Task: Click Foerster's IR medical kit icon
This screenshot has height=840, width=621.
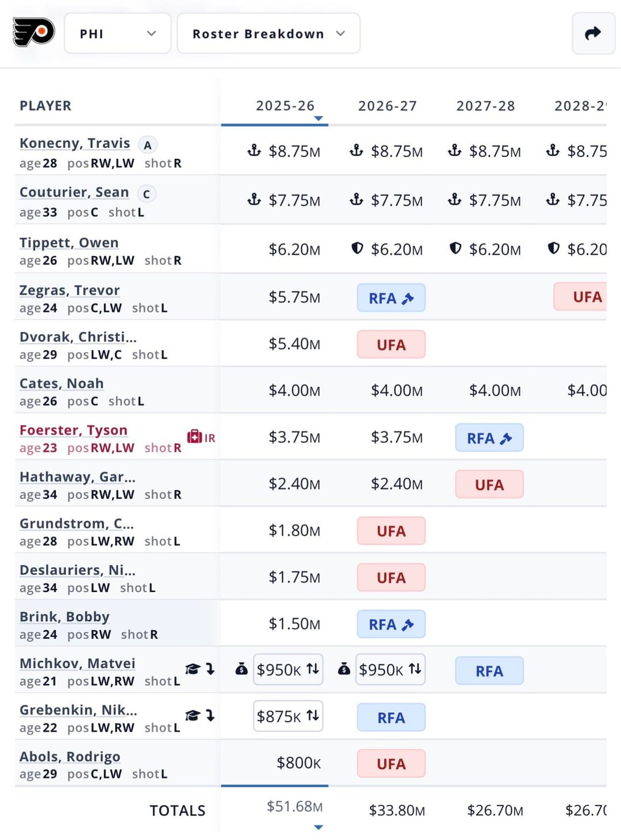Action: (195, 437)
